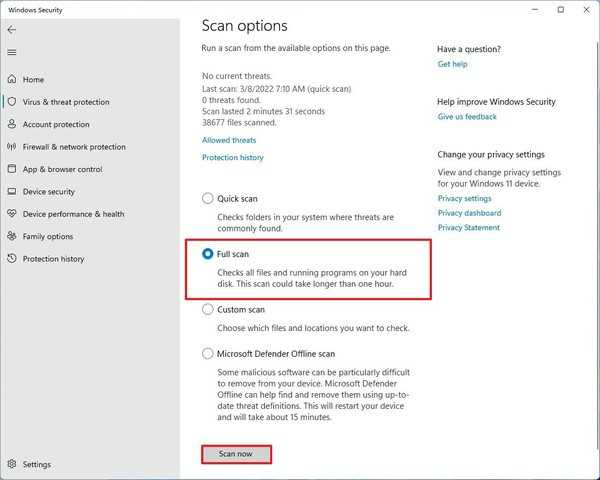Click 'Scan lasted 2 minutes 31 seconds' text
The height and width of the screenshot is (480, 600).
(x=263, y=111)
